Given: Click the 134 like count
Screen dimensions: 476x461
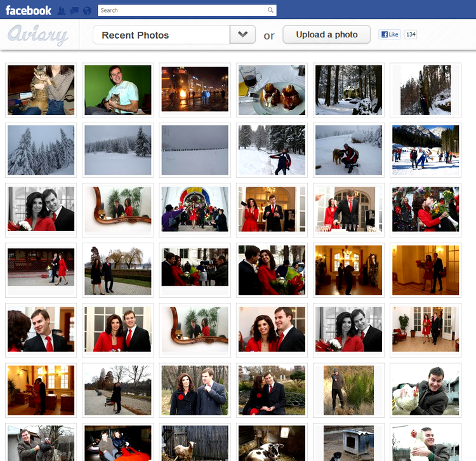Looking at the screenshot, I should coord(411,34).
